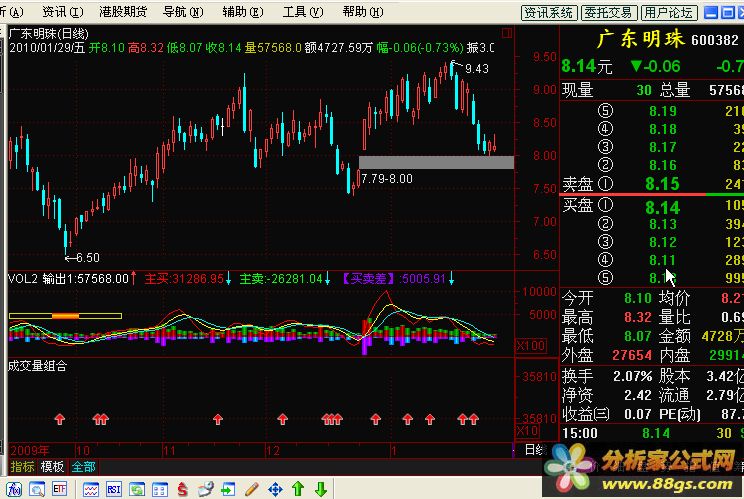Open the 辅助(E) menu
The height and width of the screenshot is (499, 744).
click(x=243, y=12)
